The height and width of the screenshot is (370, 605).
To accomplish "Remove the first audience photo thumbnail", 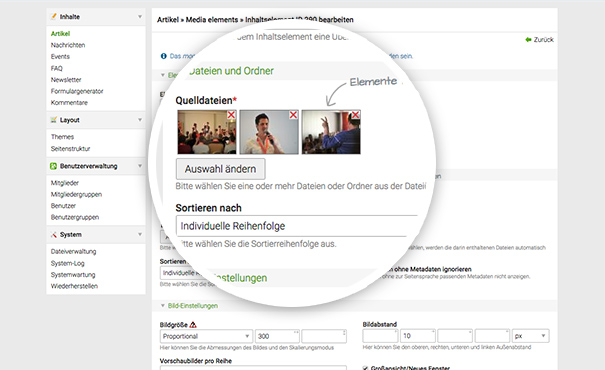I will 231,115.
